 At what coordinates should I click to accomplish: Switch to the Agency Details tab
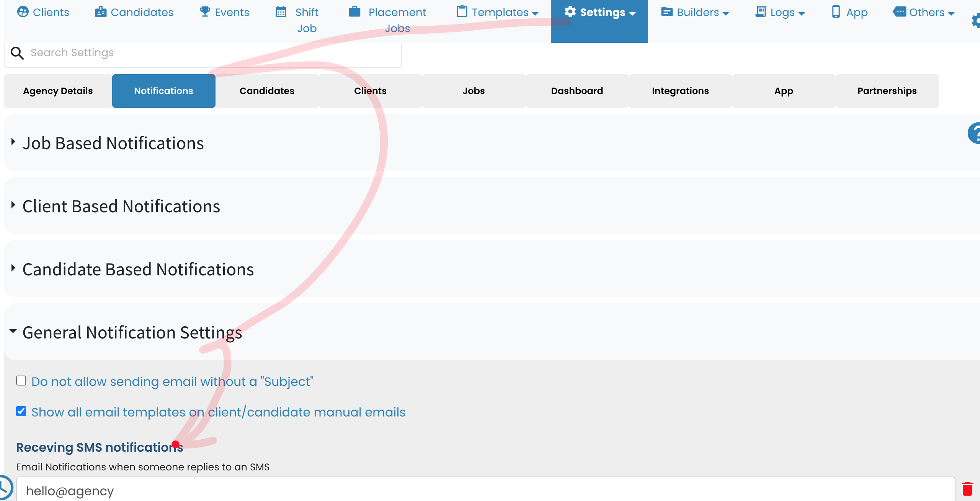(58, 91)
